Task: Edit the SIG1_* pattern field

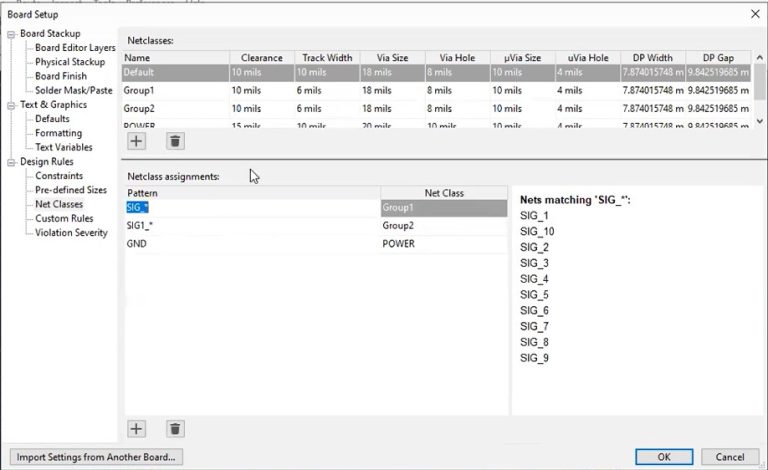Action: [x=251, y=226]
